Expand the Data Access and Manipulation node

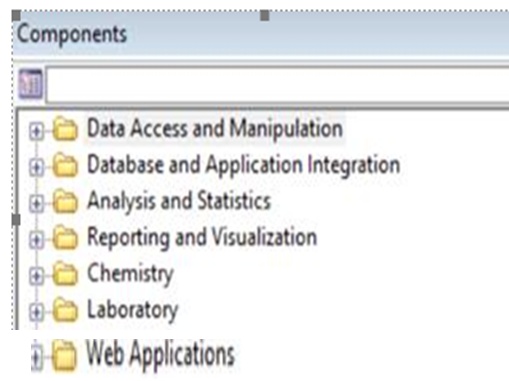pyautogui.click(x=36, y=131)
